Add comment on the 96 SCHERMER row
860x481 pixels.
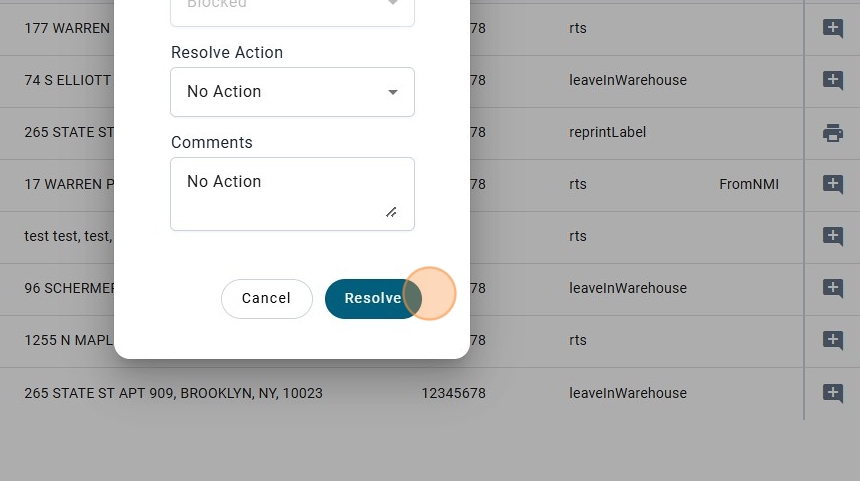click(833, 288)
